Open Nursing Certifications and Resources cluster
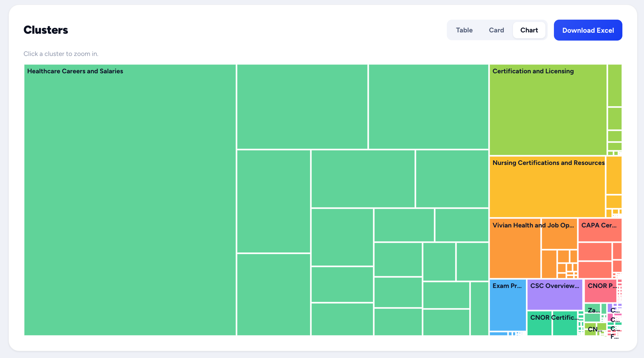The image size is (644, 358). pyautogui.click(x=547, y=187)
